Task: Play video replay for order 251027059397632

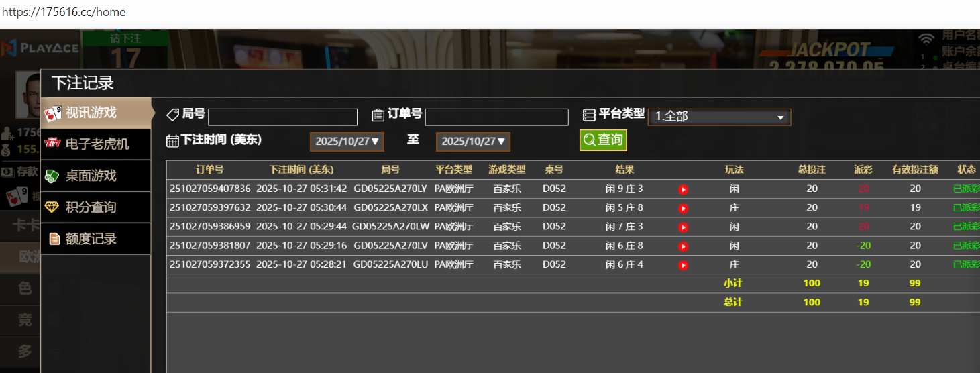Action: click(x=683, y=208)
